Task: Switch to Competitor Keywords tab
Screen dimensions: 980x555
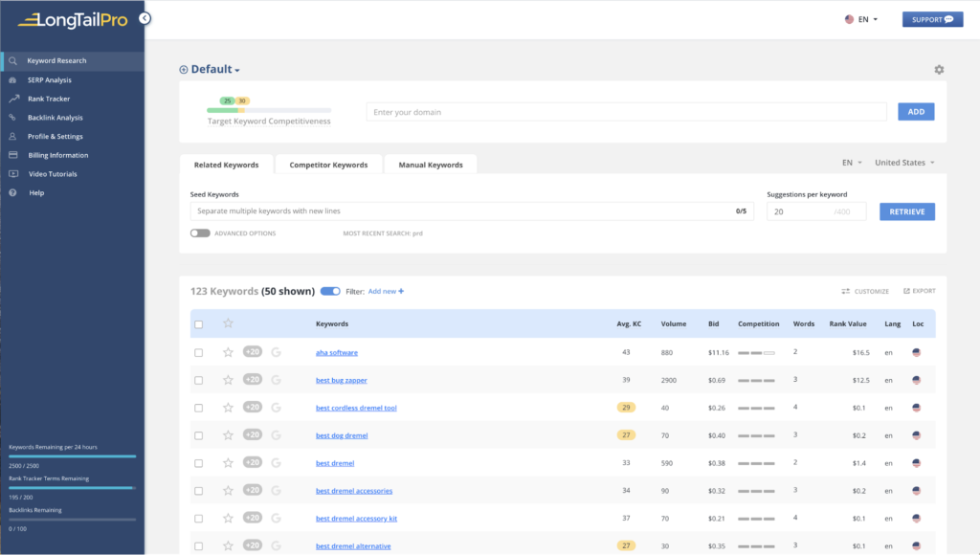Action: (329, 165)
